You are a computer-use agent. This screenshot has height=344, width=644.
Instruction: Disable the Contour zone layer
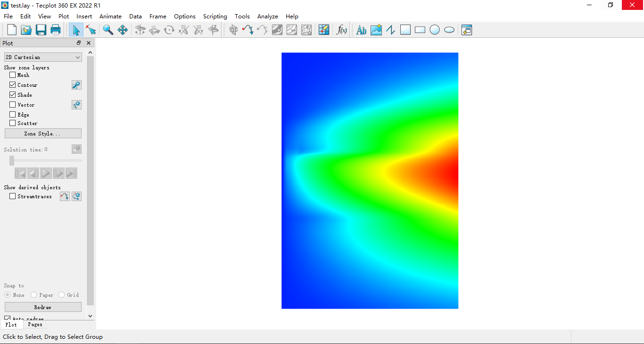13,85
